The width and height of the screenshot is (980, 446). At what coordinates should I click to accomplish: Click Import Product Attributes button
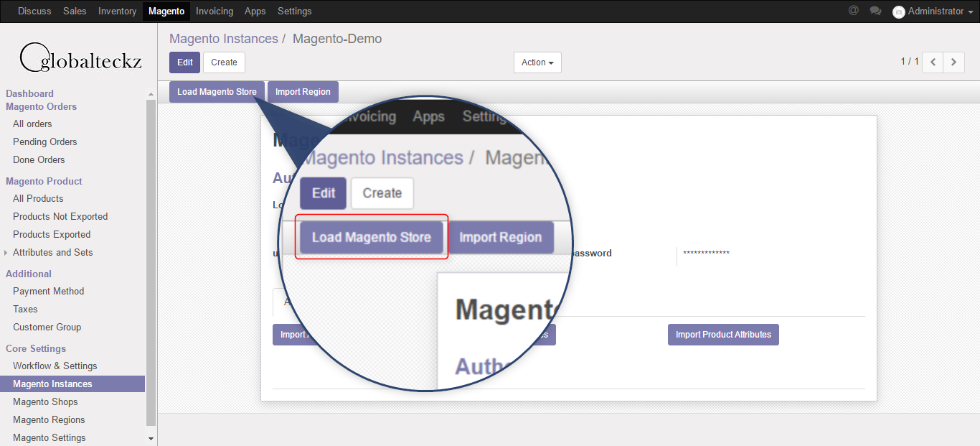[x=723, y=335]
